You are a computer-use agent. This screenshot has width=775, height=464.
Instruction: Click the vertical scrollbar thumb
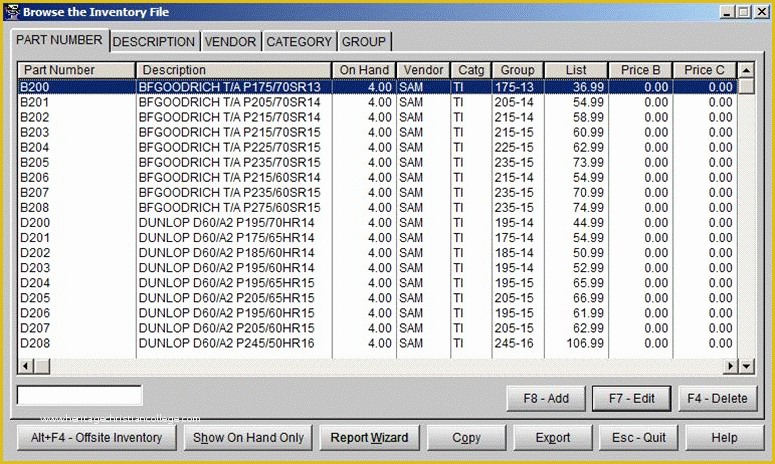click(x=746, y=86)
